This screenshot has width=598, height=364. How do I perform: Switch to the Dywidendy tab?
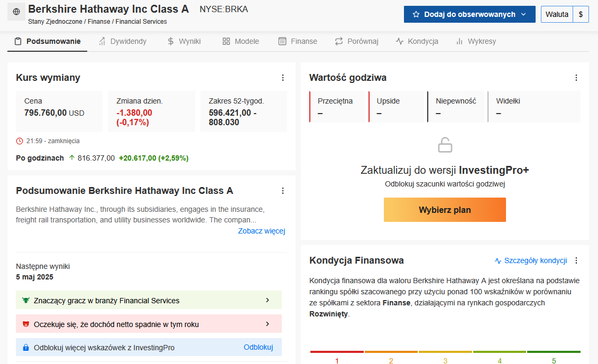click(x=123, y=41)
